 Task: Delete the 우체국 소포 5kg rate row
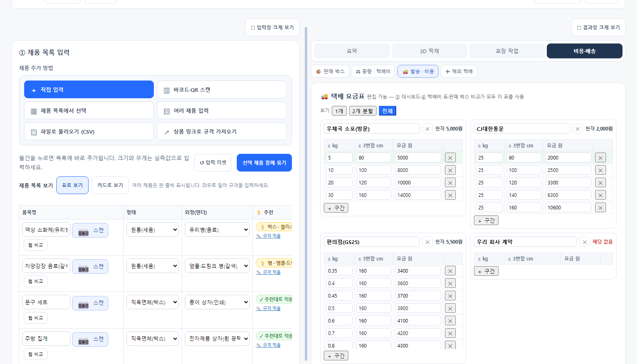pos(450,158)
